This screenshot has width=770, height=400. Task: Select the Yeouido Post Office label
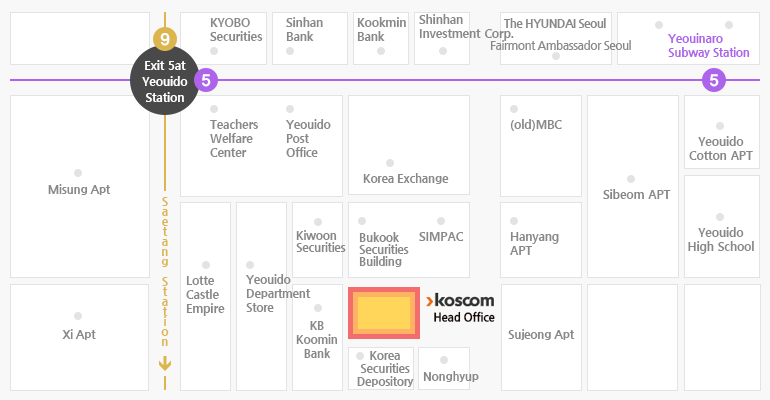pos(308,138)
